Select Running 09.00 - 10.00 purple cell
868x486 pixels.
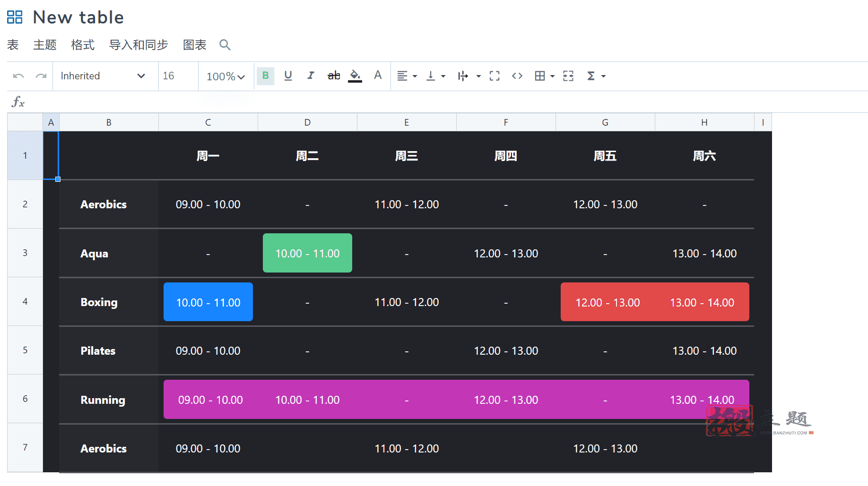click(210, 400)
